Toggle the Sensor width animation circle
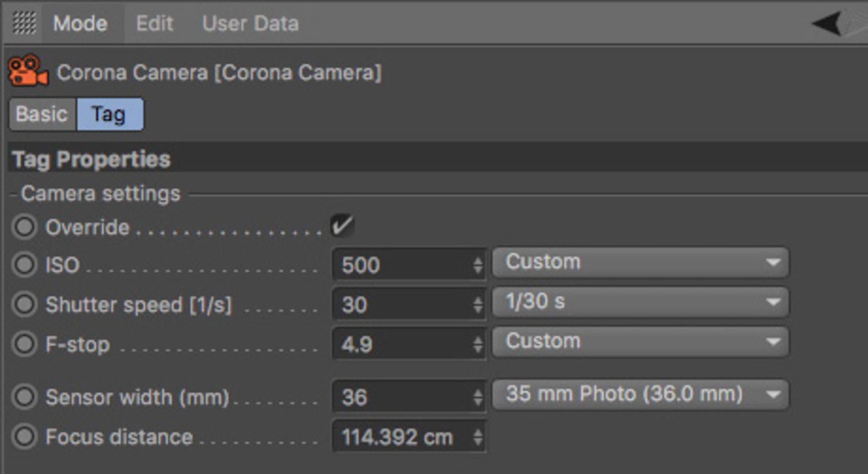 [24, 397]
